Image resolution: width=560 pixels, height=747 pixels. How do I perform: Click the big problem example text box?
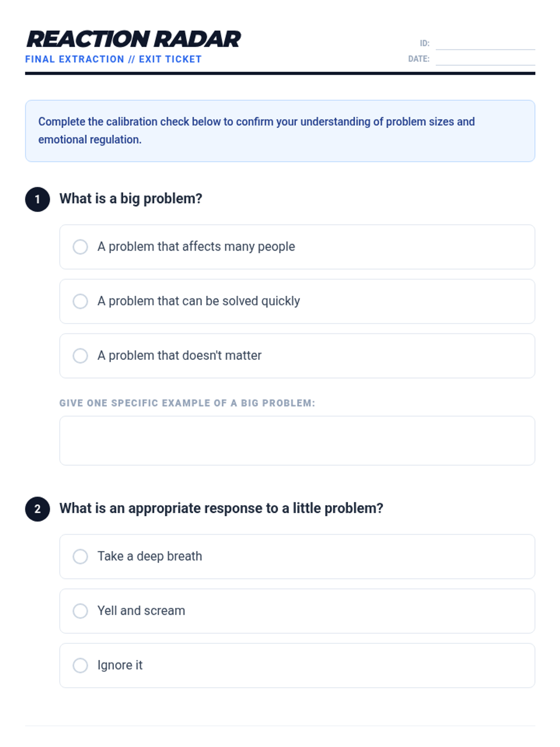point(297,441)
